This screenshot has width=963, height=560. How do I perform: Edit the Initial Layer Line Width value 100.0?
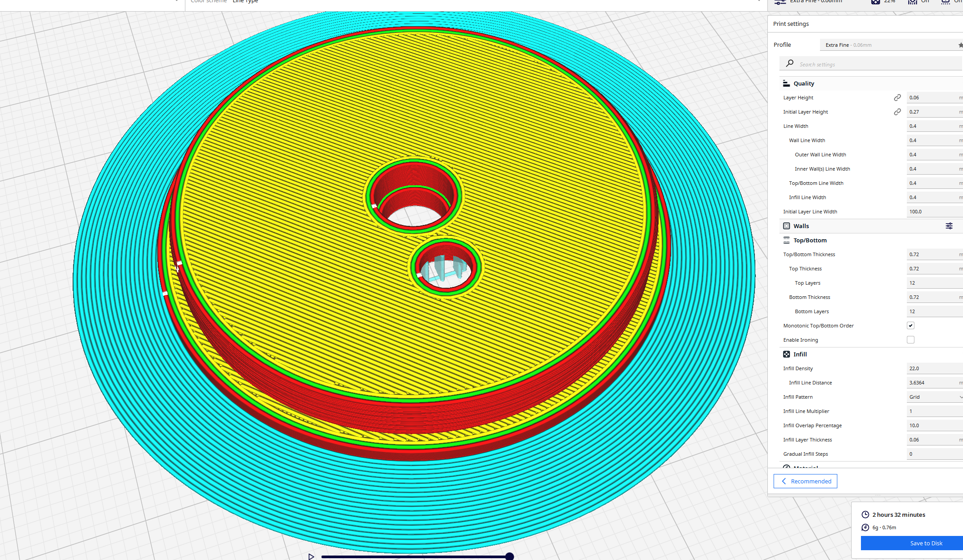click(x=935, y=212)
